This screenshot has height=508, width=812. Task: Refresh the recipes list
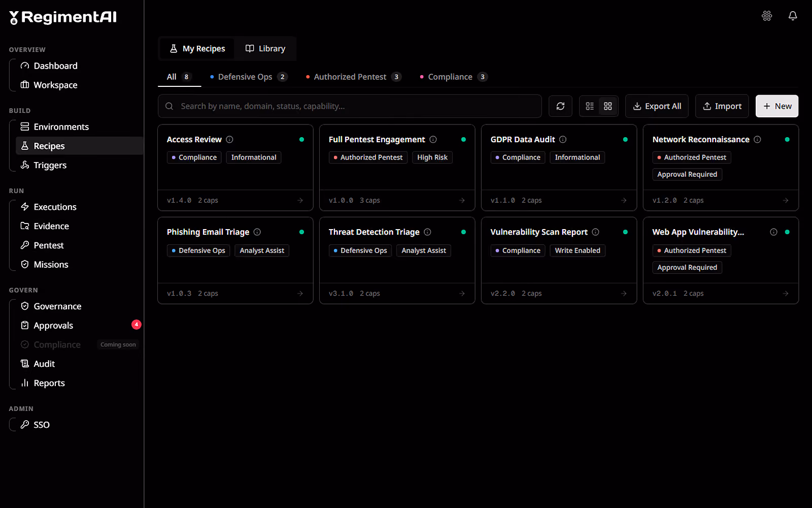[560, 106]
